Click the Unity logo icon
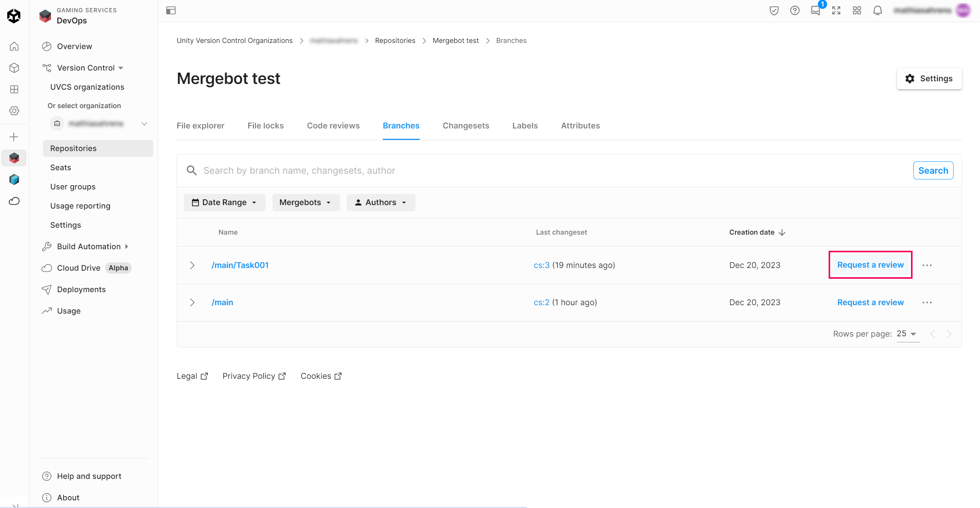Image resolution: width=980 pixels, height=508 pixels. pyautogui.click(x=14, y=16)
